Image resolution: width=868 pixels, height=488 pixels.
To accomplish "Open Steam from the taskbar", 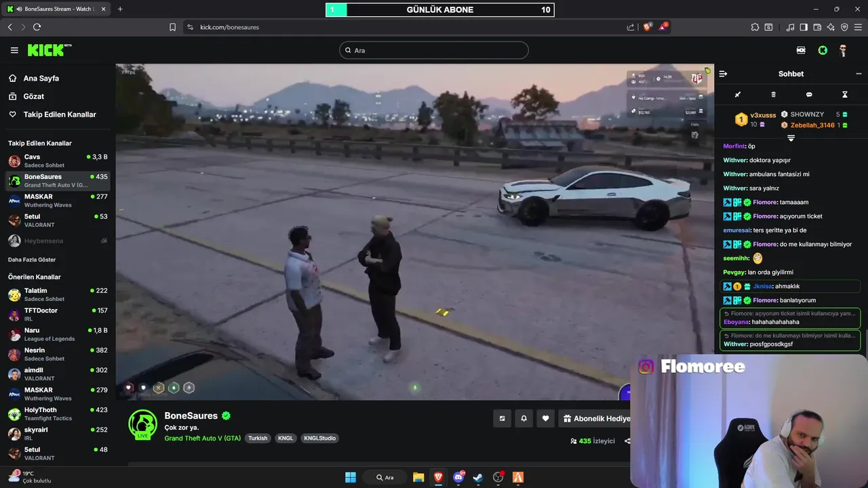I will coord(478,477).
